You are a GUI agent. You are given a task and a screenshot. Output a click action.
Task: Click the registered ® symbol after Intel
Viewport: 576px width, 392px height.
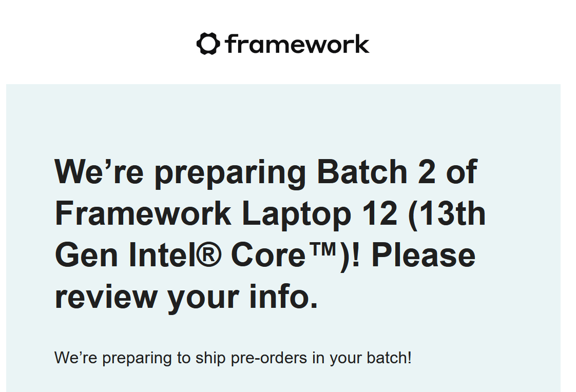point(209,254)
